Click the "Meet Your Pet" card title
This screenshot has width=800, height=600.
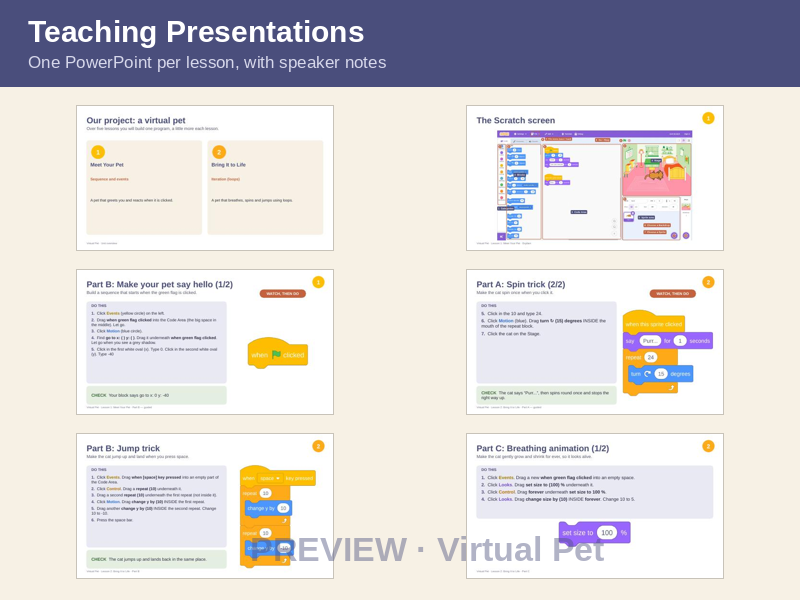[107, 165]
